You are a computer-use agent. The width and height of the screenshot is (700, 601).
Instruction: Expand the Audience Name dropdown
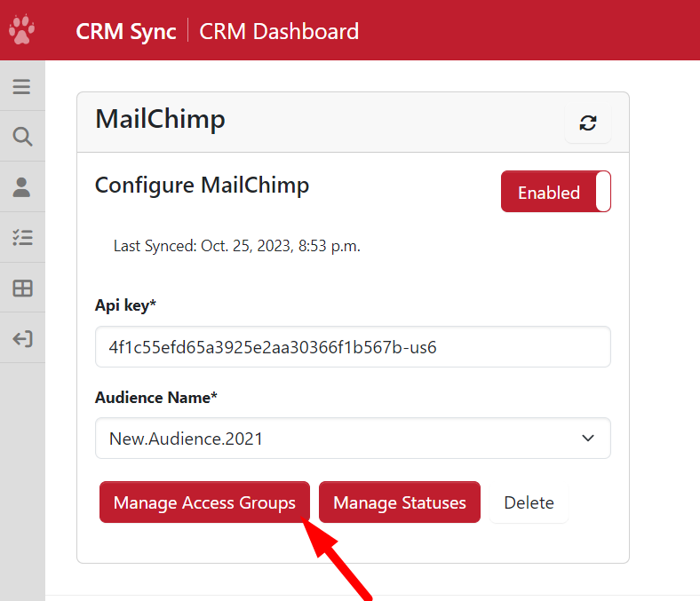[353, 439]
